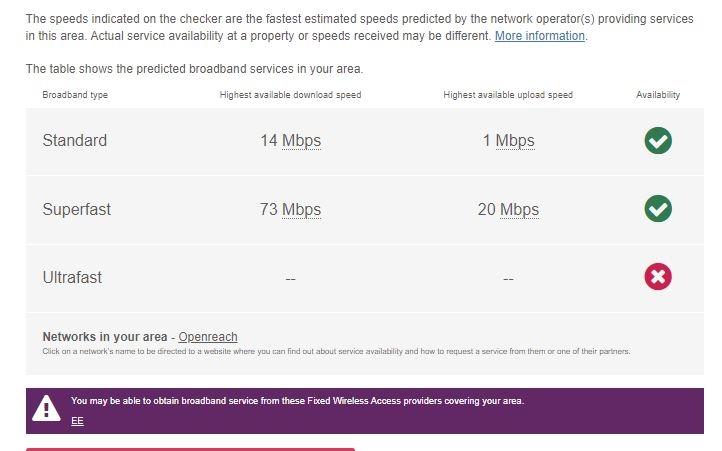Screen dimensions: 722x451
Task: Click the warning triangle icon in purple banner
Action: 46,408
